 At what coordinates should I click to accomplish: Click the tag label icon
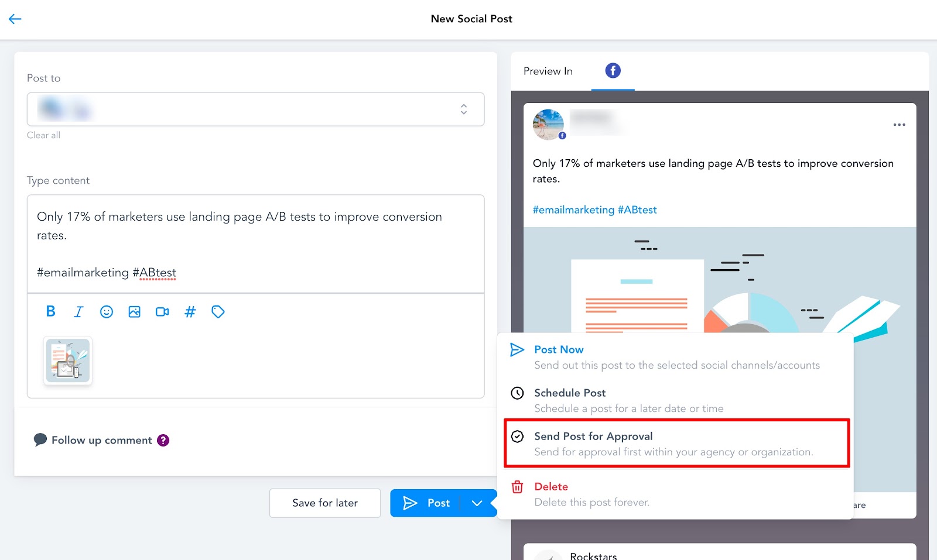click(218, 312)
